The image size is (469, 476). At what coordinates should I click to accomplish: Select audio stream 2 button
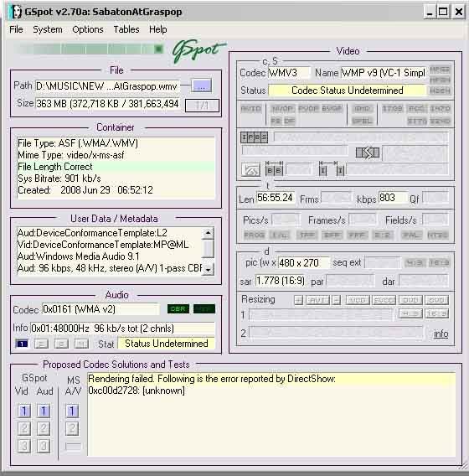pos(41,344)
